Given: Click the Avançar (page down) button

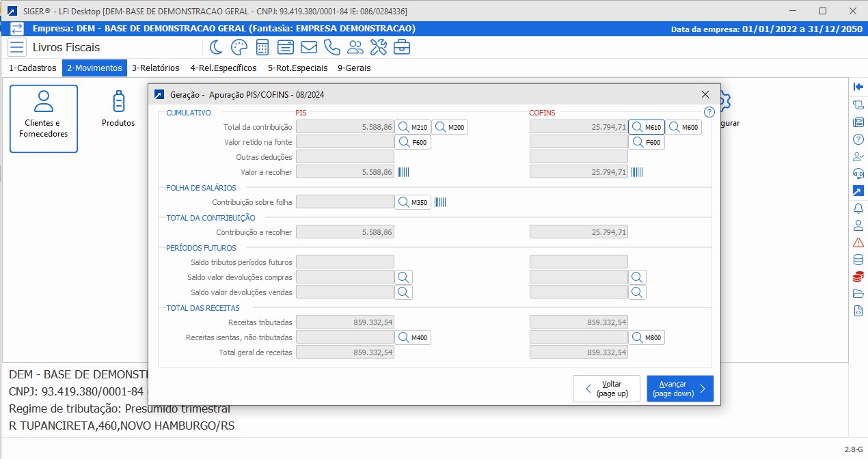Looking at the screenshot, I should (x=680, y=389).
